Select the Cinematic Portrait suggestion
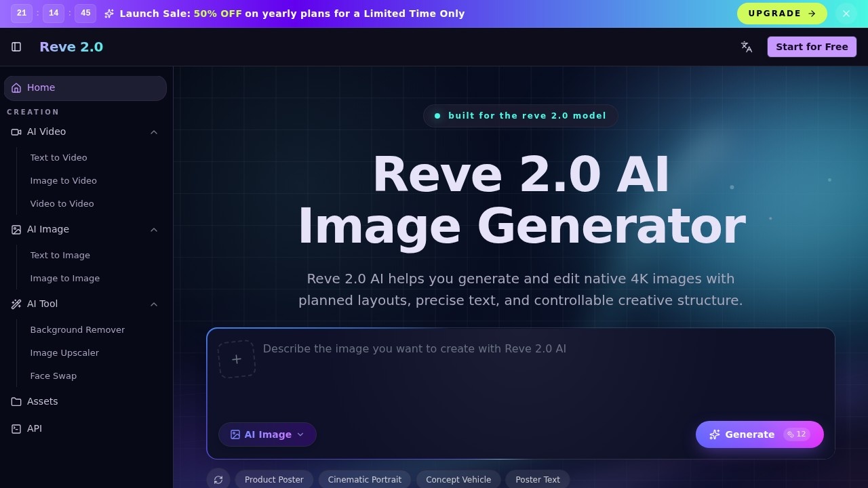The image size is (868, 488). pos(365,480)
